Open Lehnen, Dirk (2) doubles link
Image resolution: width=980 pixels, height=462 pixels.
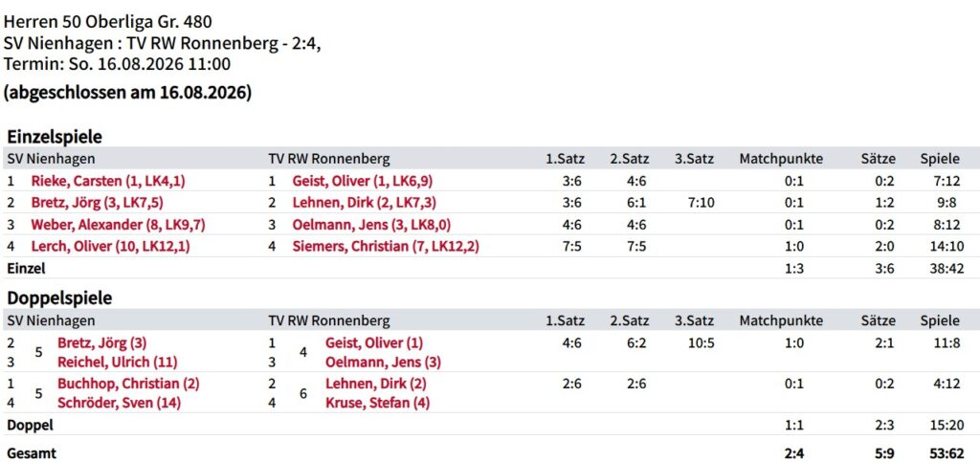coord(375,384)
